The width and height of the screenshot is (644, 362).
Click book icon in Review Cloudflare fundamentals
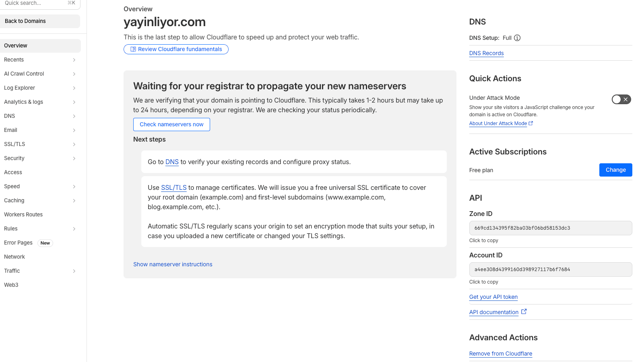(x=133, y=49)
